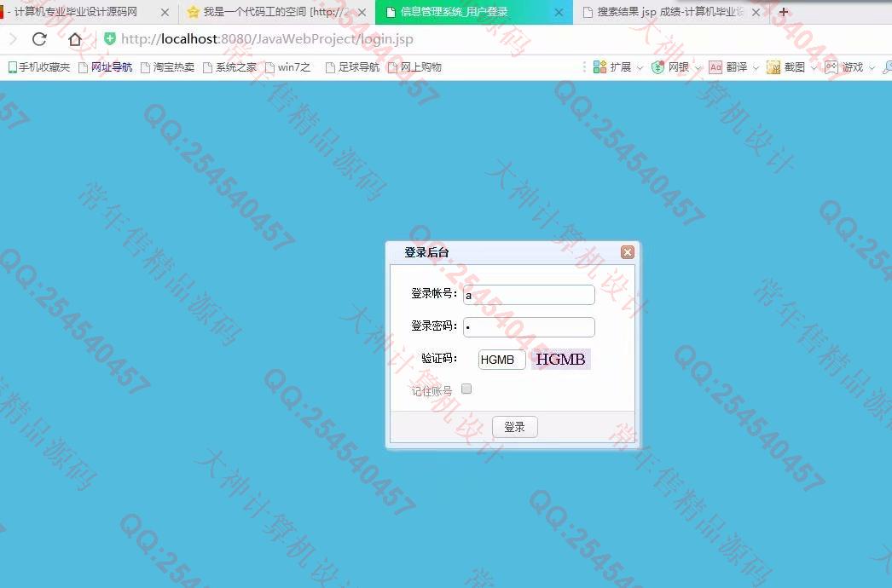Click the 登录 button

(514, 426)
